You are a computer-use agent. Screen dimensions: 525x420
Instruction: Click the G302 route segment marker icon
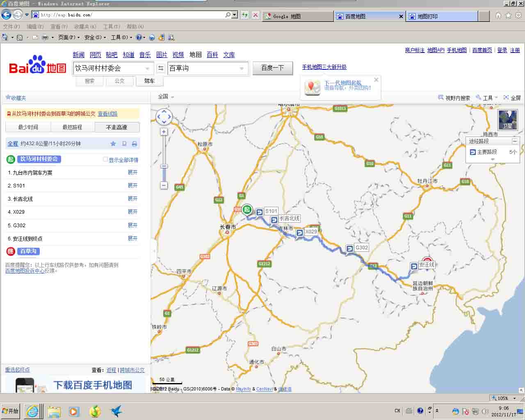[350, 248]
